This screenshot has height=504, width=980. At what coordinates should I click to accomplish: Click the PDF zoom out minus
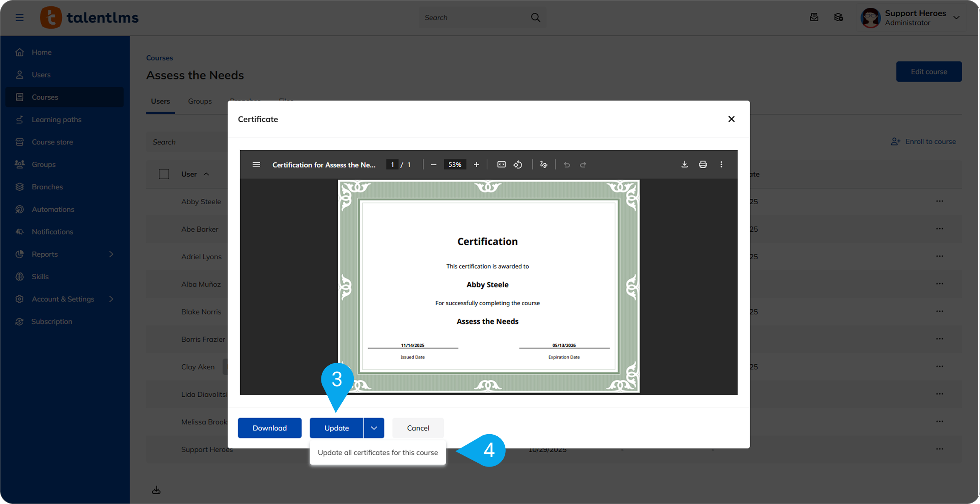(433, 164)
